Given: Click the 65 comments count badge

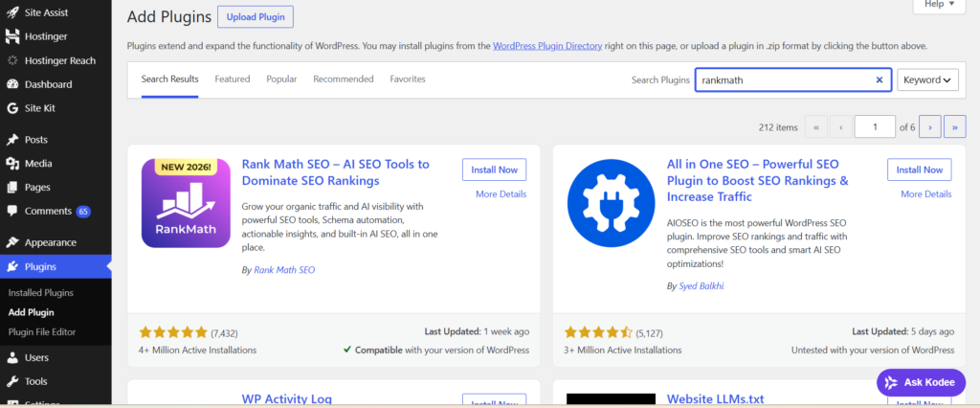Looking at the screenshot, I should point(83,212).
